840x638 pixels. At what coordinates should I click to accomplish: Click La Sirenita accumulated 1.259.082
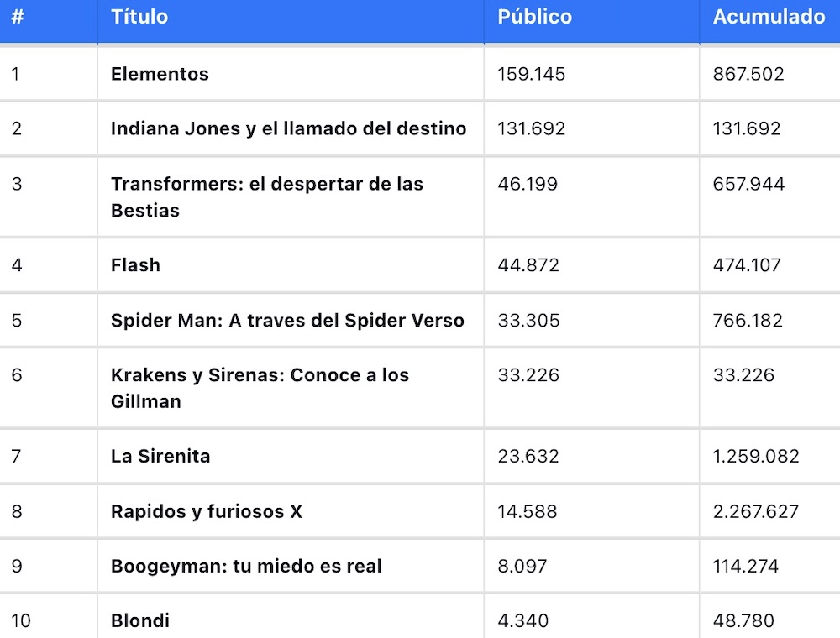click(755, 456)
